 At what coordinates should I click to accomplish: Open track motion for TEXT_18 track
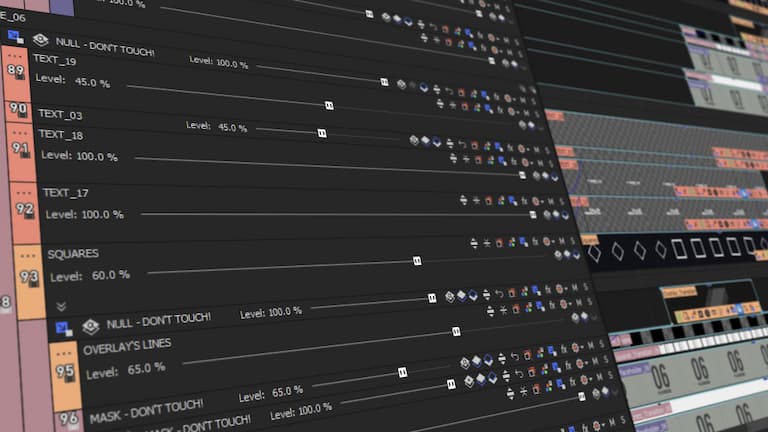(479, 160)
